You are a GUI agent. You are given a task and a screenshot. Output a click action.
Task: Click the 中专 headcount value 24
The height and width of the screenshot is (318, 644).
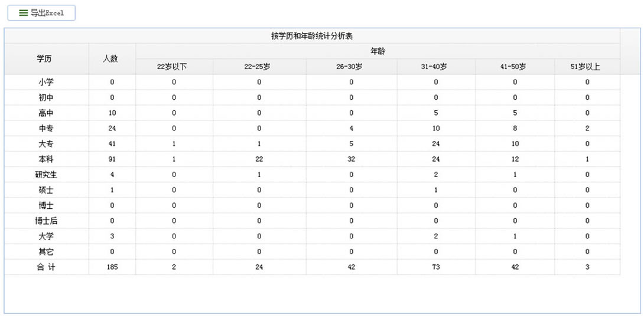[x=112, y=129]
